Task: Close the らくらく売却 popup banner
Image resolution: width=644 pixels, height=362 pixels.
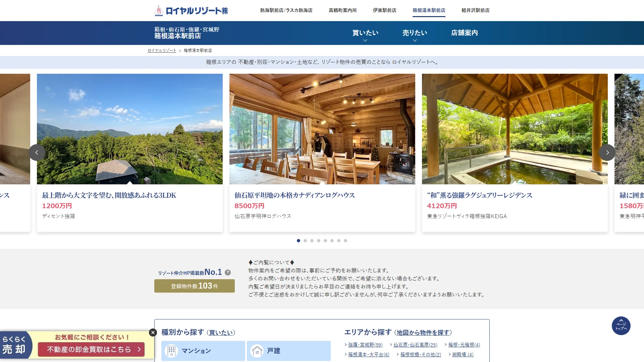Action: pos(153,333)
